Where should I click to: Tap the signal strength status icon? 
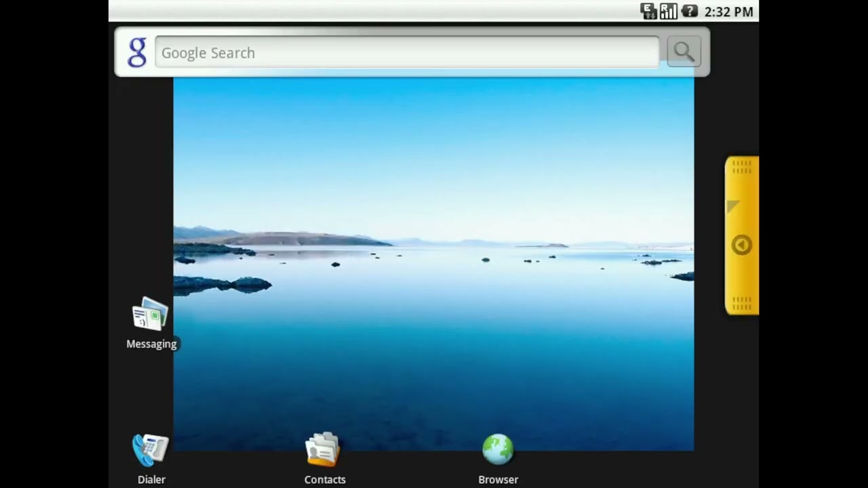point(669,11)
